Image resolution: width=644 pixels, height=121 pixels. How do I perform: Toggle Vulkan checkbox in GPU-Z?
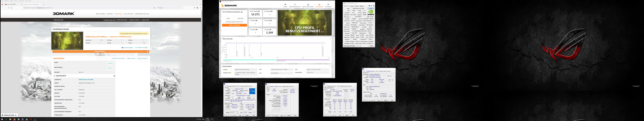click(x=351, y=43)
